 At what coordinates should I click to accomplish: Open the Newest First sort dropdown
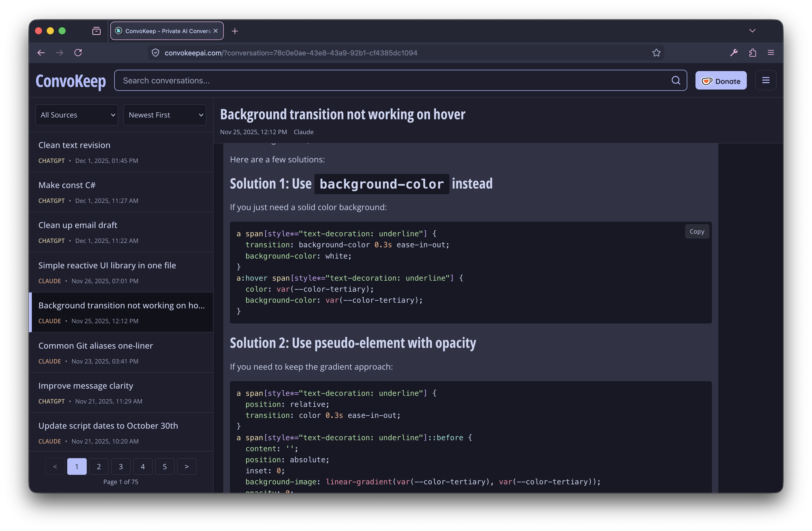165,115
